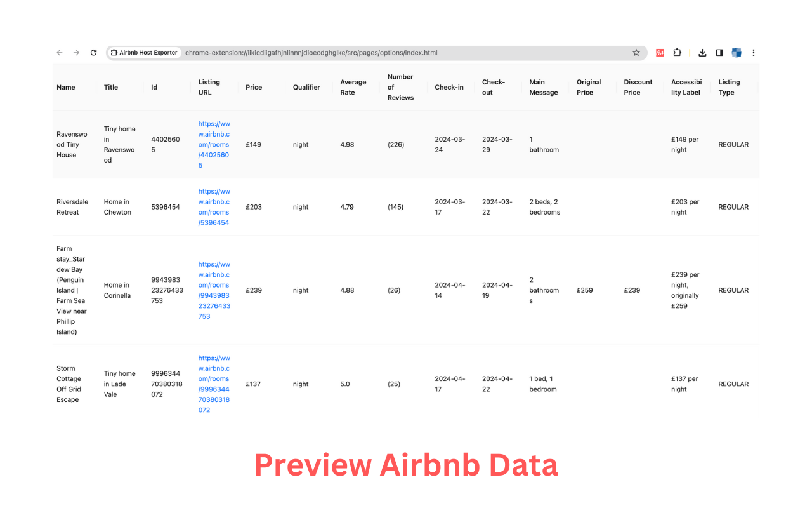The width and height of the screenshot is (812, 508).
Task: Click the £203 price cell
Action: pyautogui.click(x=254, y=207)
